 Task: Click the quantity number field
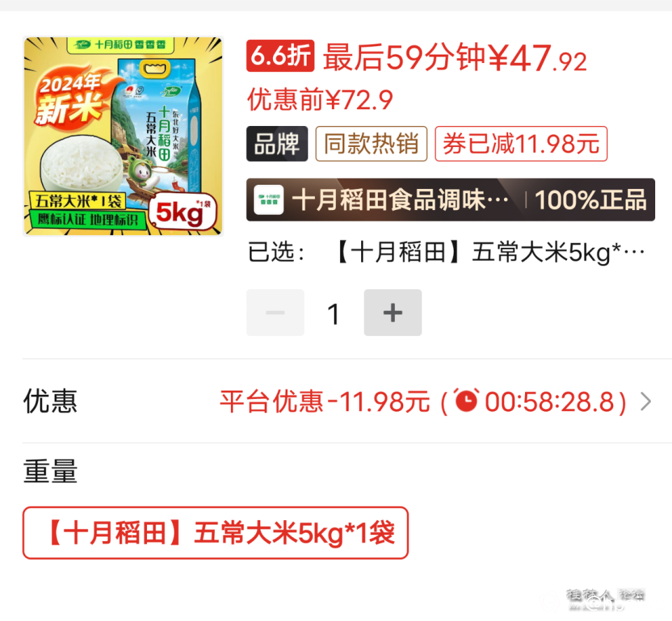point(334,313)
